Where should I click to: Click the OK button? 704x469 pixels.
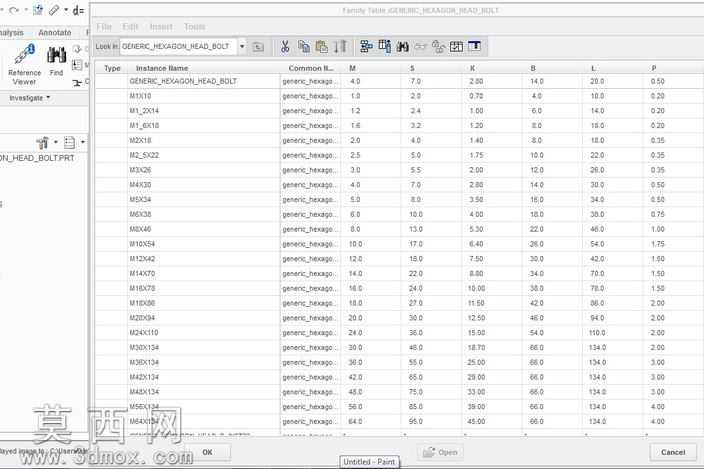point(207,452)
